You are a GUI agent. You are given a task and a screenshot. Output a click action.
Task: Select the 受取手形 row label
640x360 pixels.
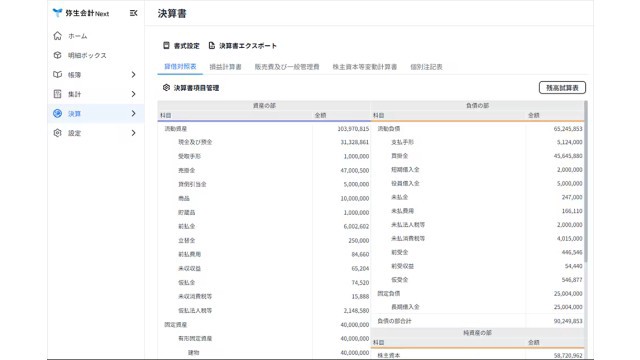[x=189, y=156]
